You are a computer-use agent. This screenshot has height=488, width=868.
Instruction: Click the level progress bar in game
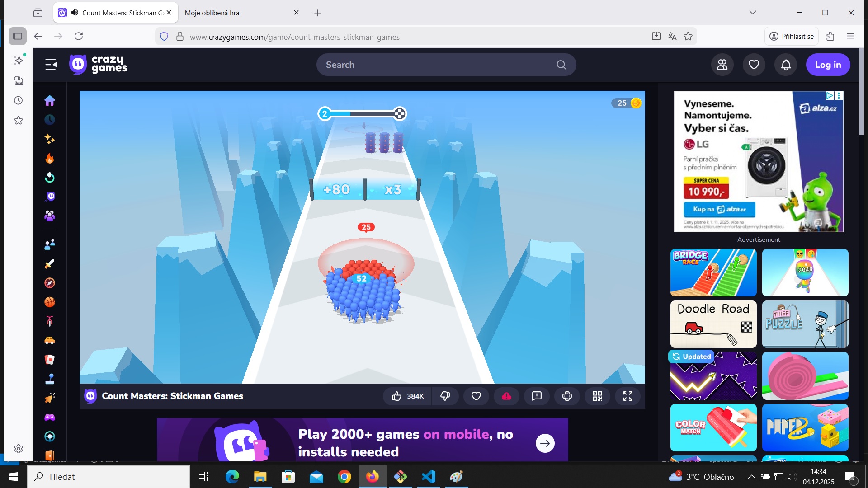coord(362,114)
